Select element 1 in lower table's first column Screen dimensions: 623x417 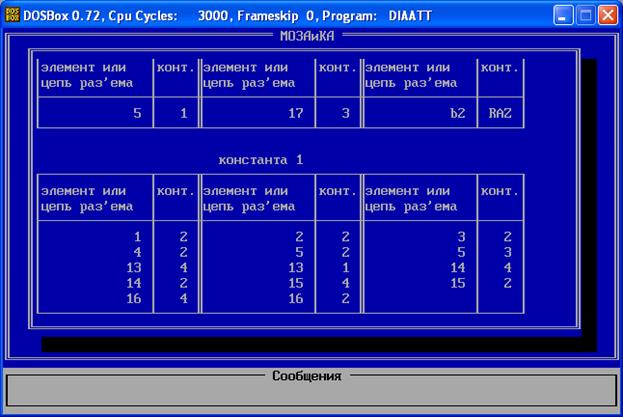pos(137,237)
